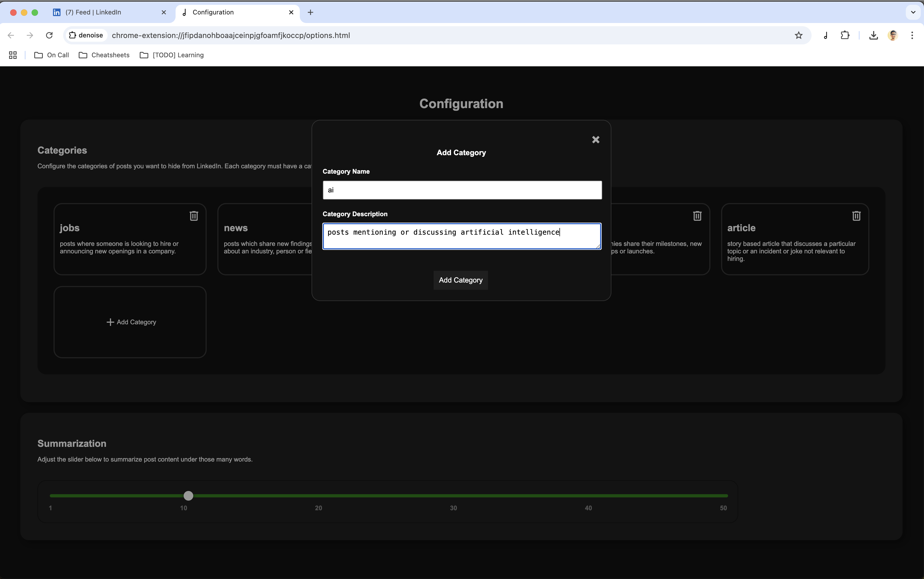
Task: Focus the Category Name input field
Action: coord(462,190)
